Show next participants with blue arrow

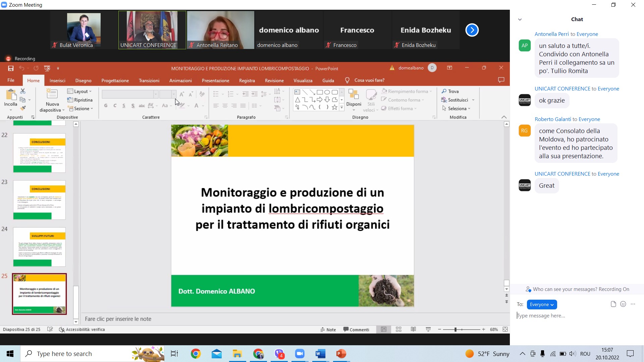(472, 30)
